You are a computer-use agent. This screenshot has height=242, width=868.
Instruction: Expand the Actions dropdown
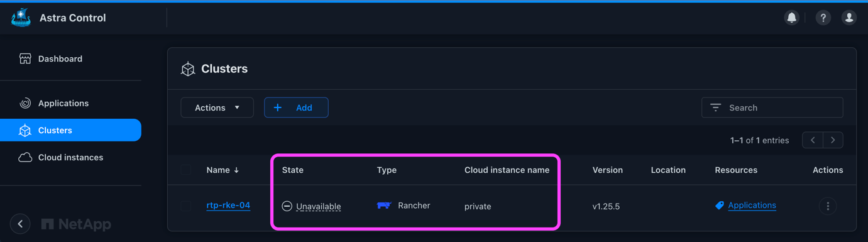pos(217,107)
